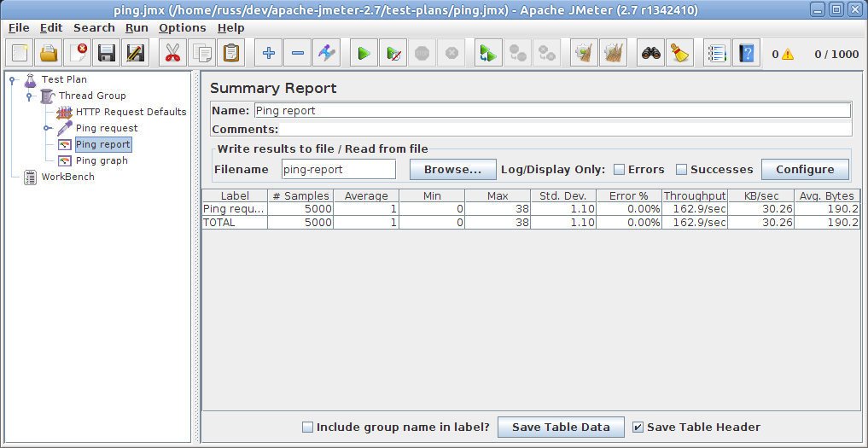The image size is (868, 448).
Task: Start the test with green play icon
Action: tap(364, 53)
